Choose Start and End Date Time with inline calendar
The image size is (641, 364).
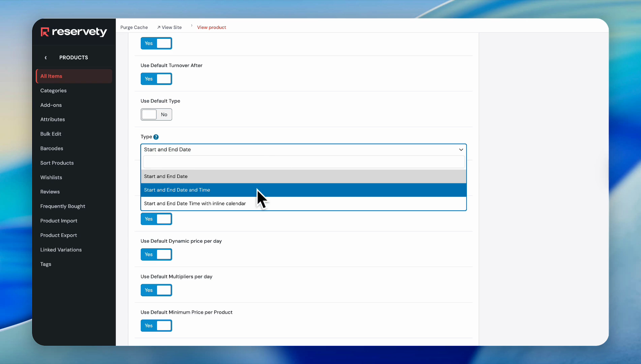304,204
